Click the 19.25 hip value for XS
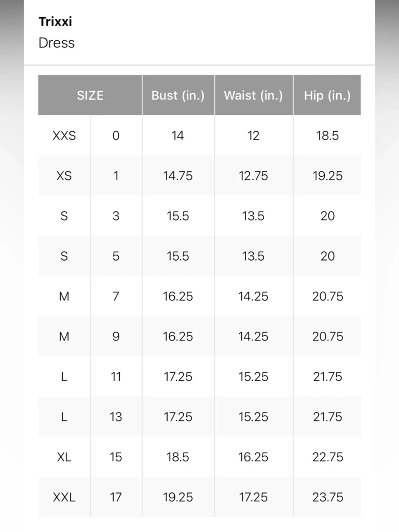The height and width of the screenshot is (532, 399). tap(328, 176)
